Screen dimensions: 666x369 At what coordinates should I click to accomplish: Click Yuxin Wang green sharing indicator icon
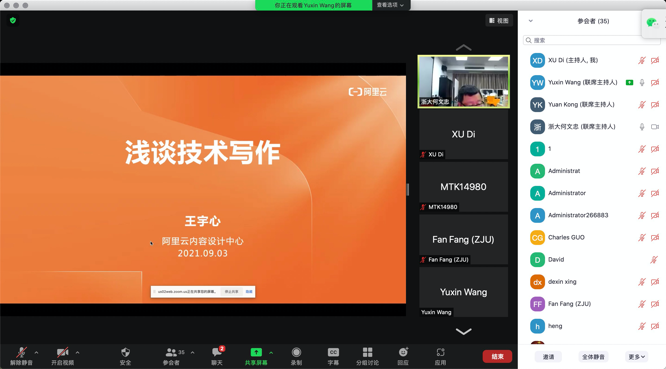(x=629, y=82)
